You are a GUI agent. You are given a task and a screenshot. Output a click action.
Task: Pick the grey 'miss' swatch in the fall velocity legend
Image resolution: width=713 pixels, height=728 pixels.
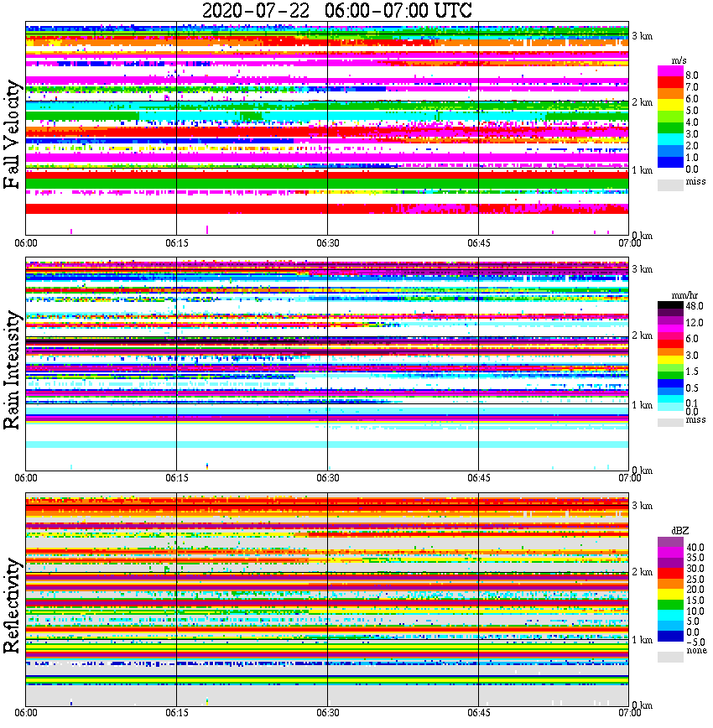tap(670, 185)
